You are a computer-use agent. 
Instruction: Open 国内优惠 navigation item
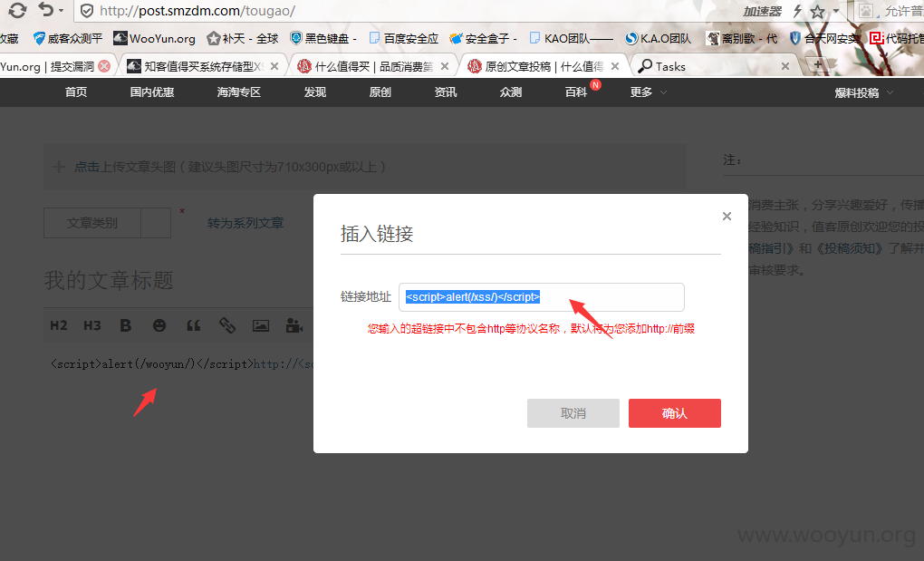152,92
